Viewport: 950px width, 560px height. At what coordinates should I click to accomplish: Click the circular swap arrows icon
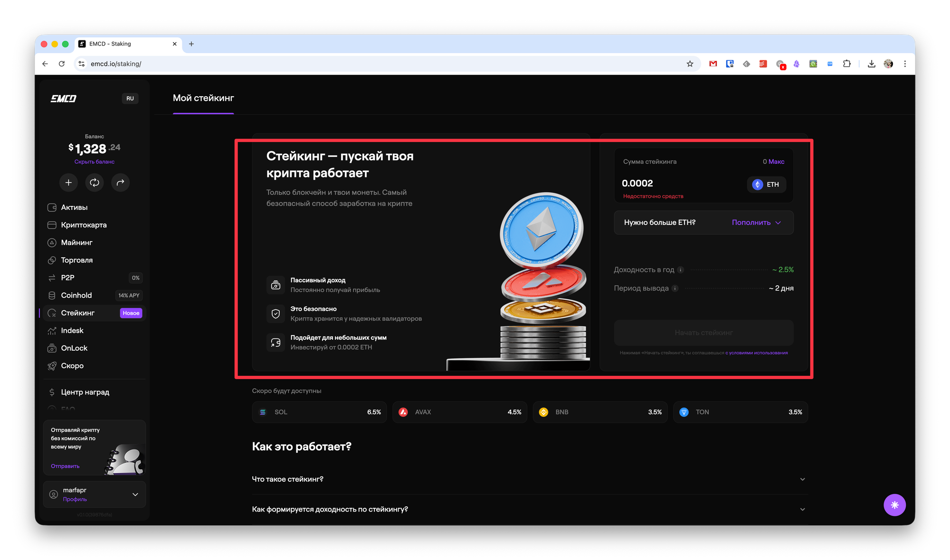tap(95, 183)
